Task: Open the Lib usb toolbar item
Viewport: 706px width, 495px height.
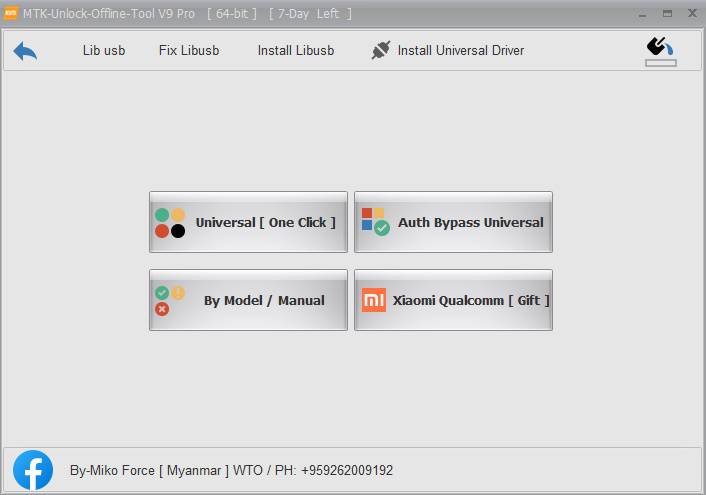Action: (104, 50)
